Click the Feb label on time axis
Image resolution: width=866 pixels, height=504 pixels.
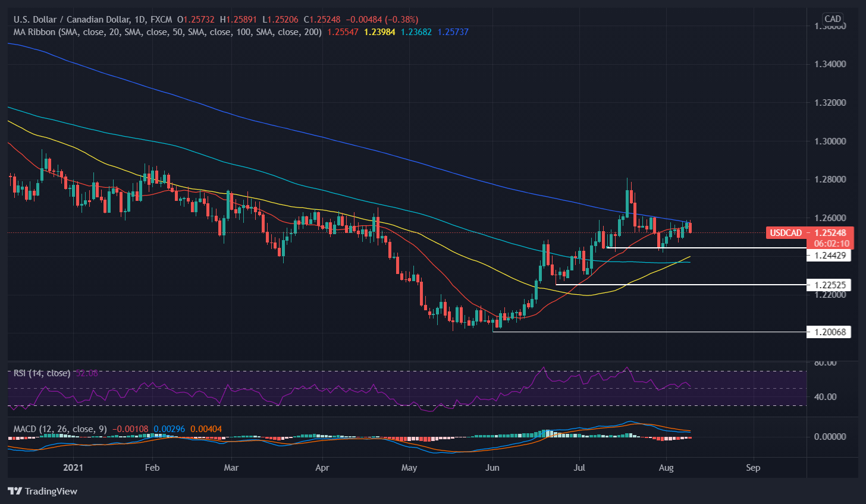[x=152, y=468]
